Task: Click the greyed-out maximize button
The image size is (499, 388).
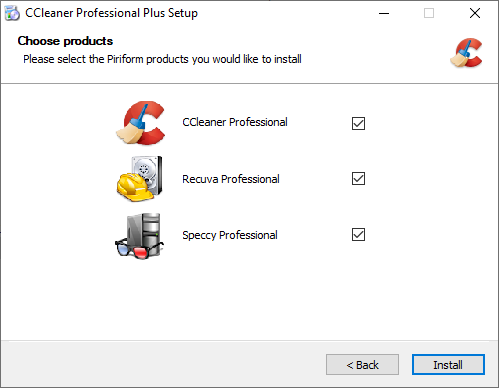Action: (429, 13)
